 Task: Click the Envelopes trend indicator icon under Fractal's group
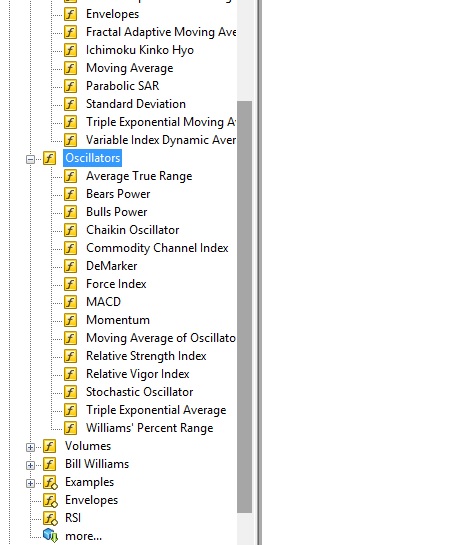click(x=71, y=14)
